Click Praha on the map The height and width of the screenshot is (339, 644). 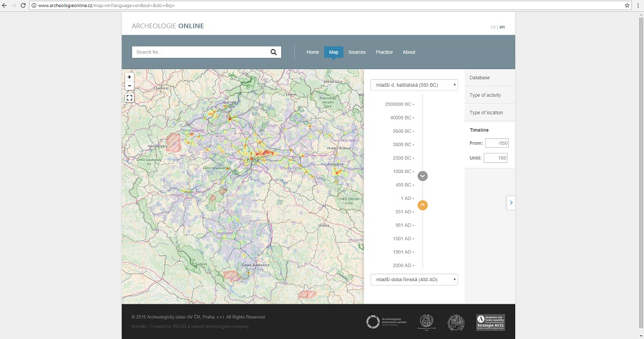[253, 159]
